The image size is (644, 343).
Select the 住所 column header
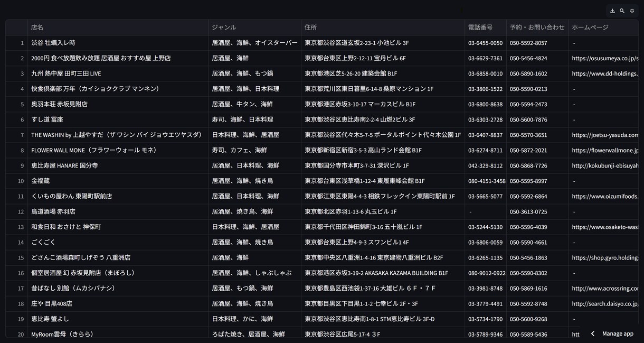pos(383,27)
